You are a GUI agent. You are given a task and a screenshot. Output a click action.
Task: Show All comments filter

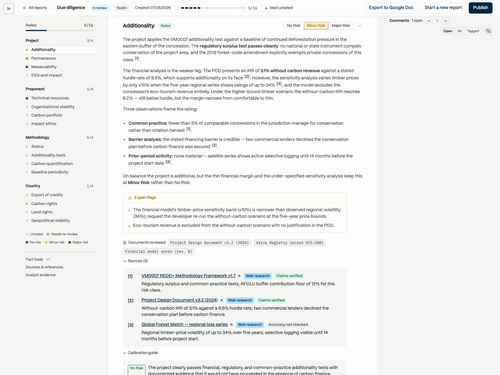459,31
